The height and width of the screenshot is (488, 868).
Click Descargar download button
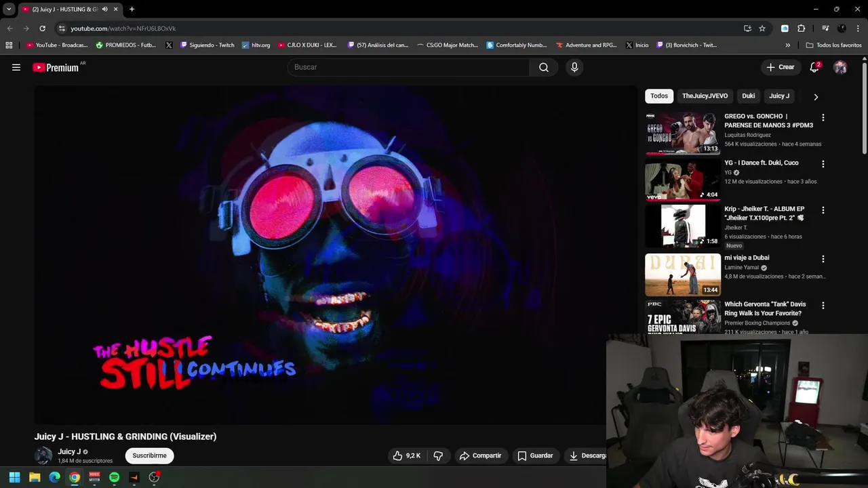click(x=585, y=455)
